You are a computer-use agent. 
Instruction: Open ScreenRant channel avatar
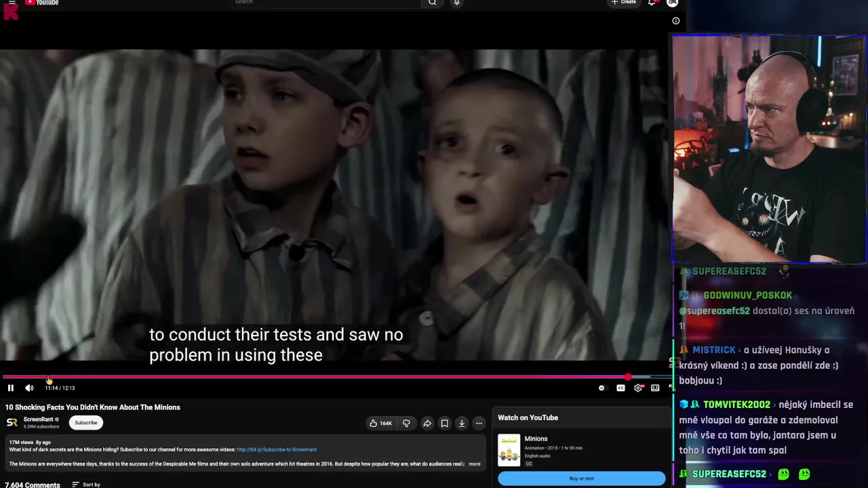pos(12,422)
